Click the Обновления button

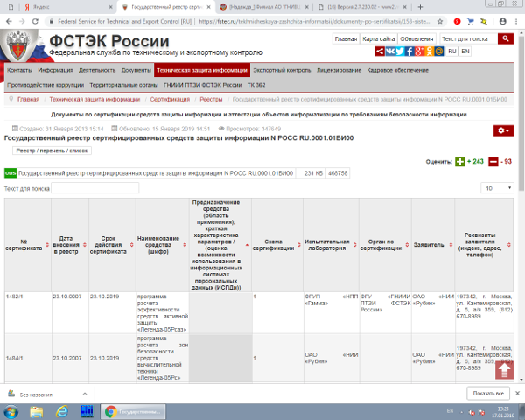pos(416,38)
